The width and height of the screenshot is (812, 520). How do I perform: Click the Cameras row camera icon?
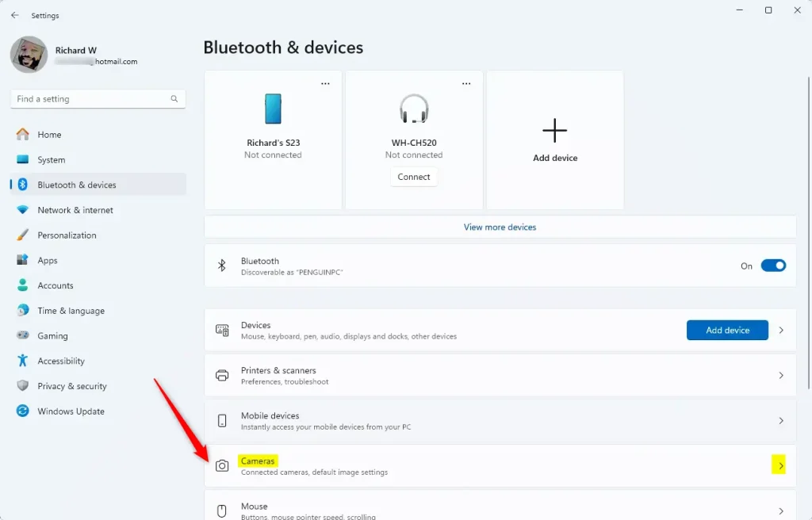223,466
